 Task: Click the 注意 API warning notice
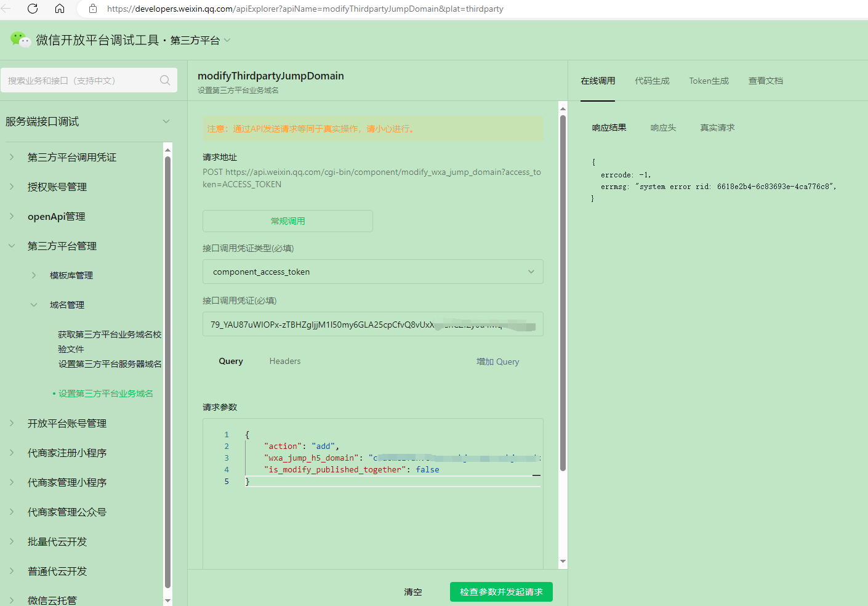click(373, 129)
